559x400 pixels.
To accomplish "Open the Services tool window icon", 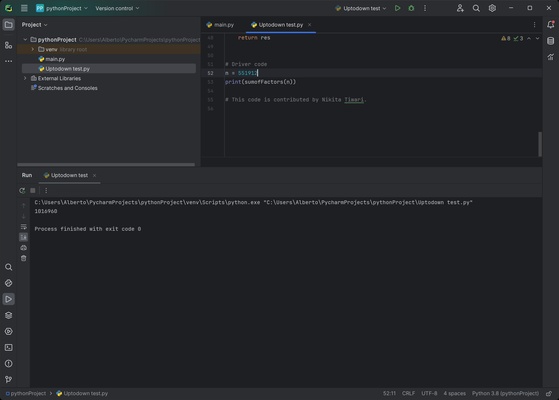I will 9,332.
